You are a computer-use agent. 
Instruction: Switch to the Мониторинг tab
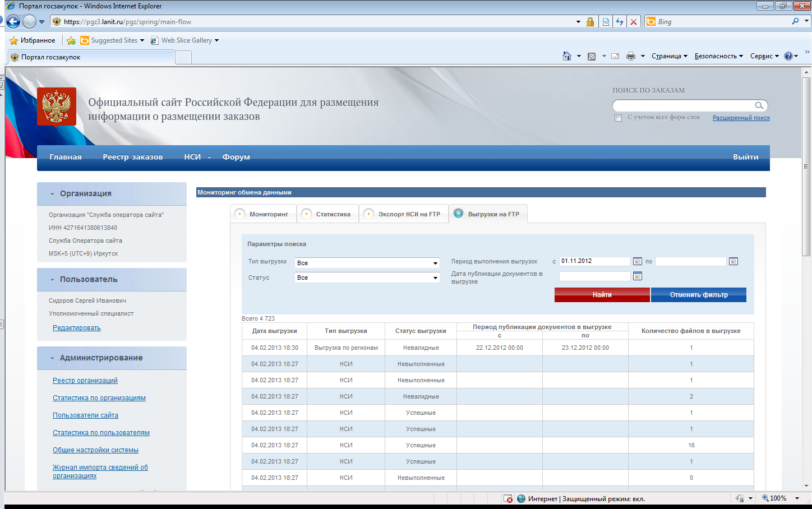(x=263, y=214)
